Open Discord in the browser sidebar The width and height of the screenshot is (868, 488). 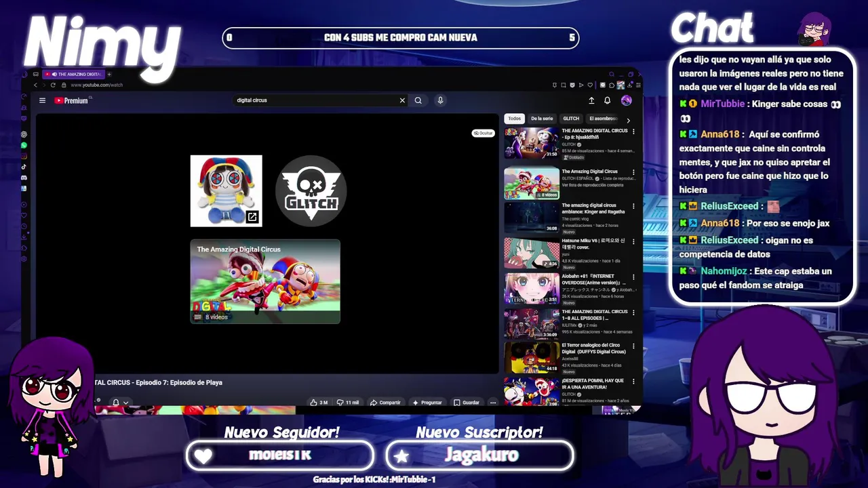[24, 178]
